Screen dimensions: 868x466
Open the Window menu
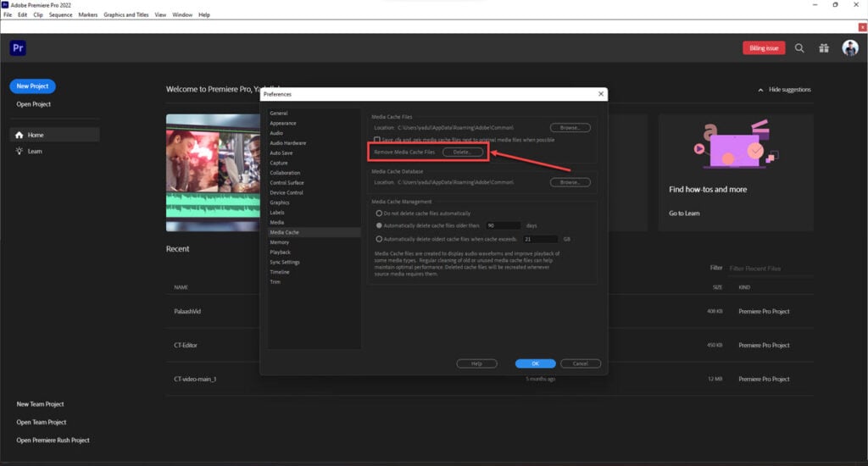pyautogui.click(x=182, y=15)
